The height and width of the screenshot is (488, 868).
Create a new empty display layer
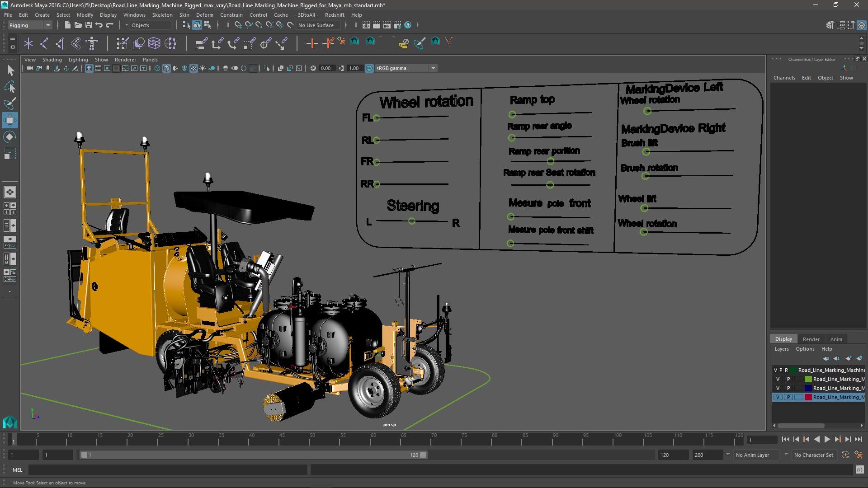point(849,358)
